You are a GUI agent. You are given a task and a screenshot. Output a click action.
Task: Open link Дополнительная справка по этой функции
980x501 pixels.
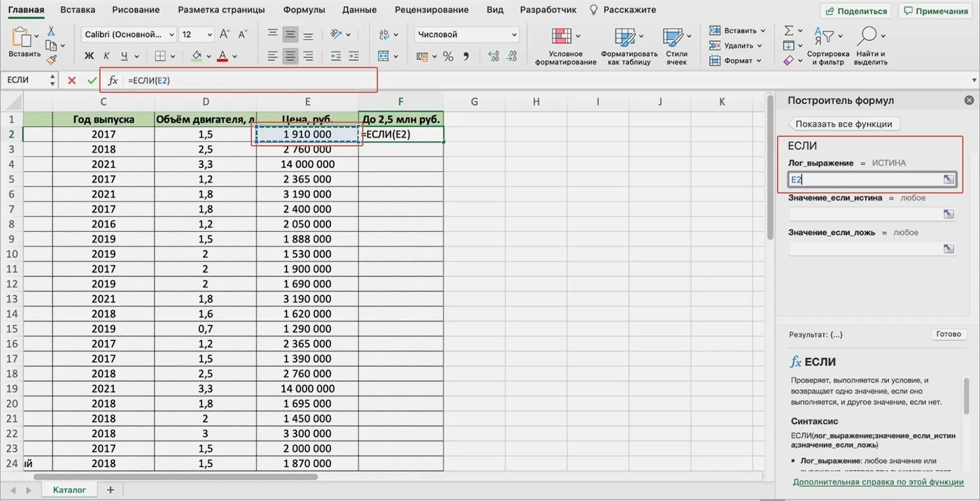coord(878,482)
